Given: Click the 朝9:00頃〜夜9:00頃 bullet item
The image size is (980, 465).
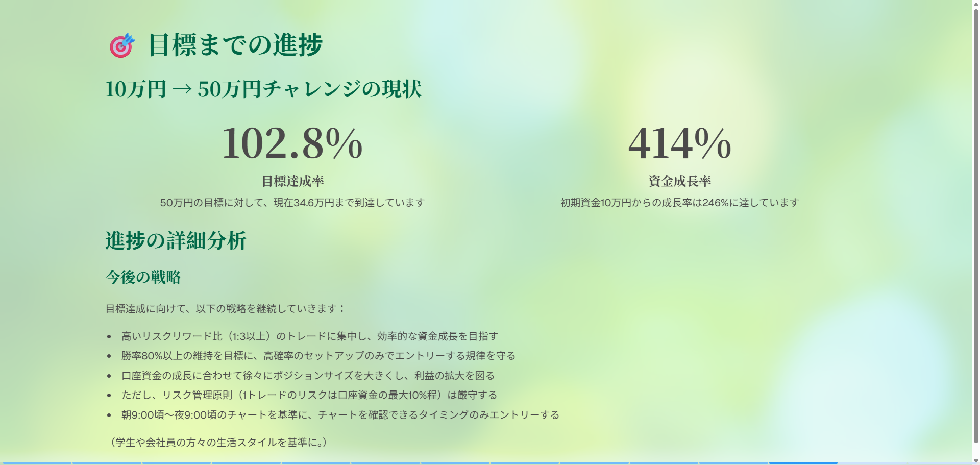Looking at the screenshot, I should tap(340, 415).
